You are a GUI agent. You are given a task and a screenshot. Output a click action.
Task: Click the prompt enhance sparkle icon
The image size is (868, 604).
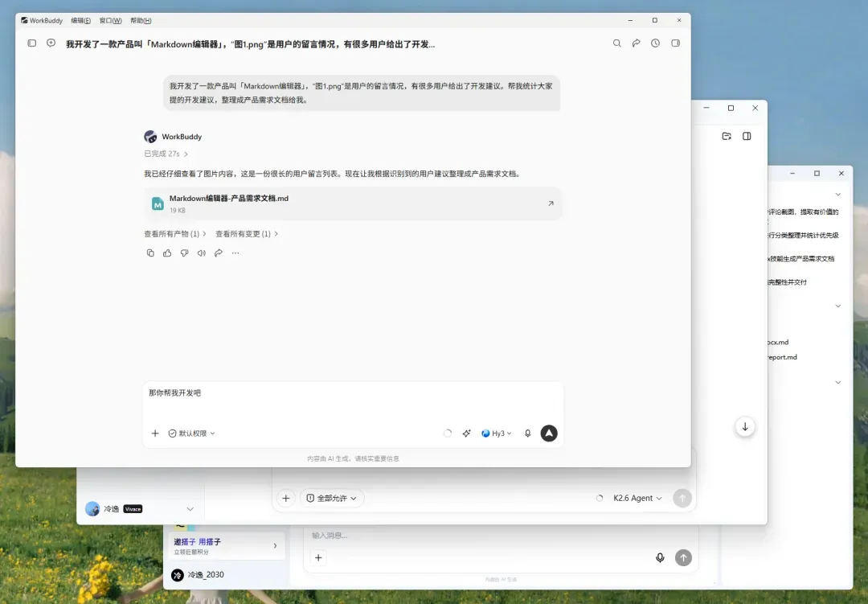[467, 433]
